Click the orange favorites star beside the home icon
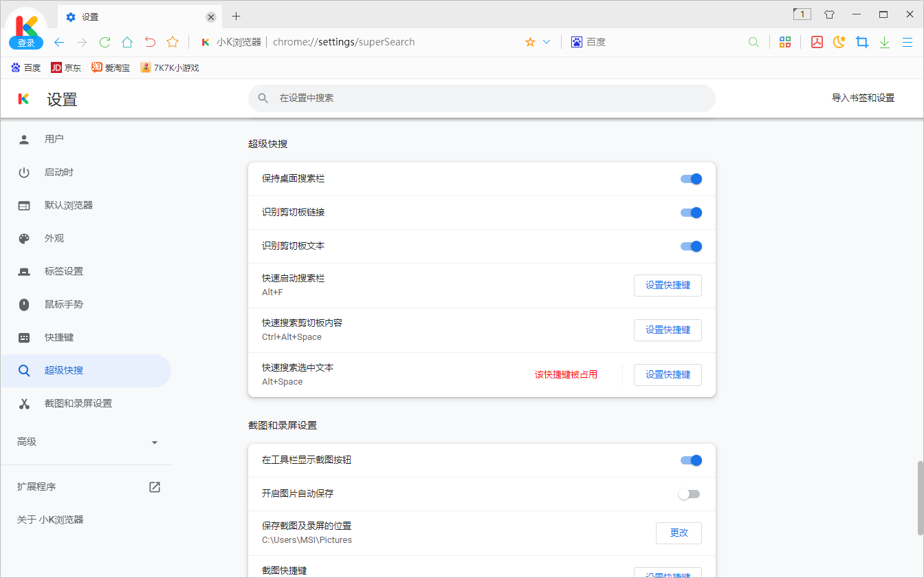This screenshot has height=578, width=924. click(x=173, y=42)
